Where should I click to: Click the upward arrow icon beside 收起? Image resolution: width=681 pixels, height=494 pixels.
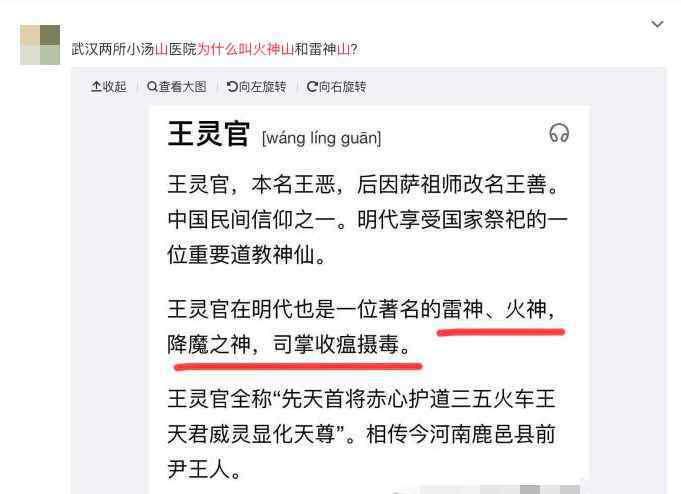96,86
